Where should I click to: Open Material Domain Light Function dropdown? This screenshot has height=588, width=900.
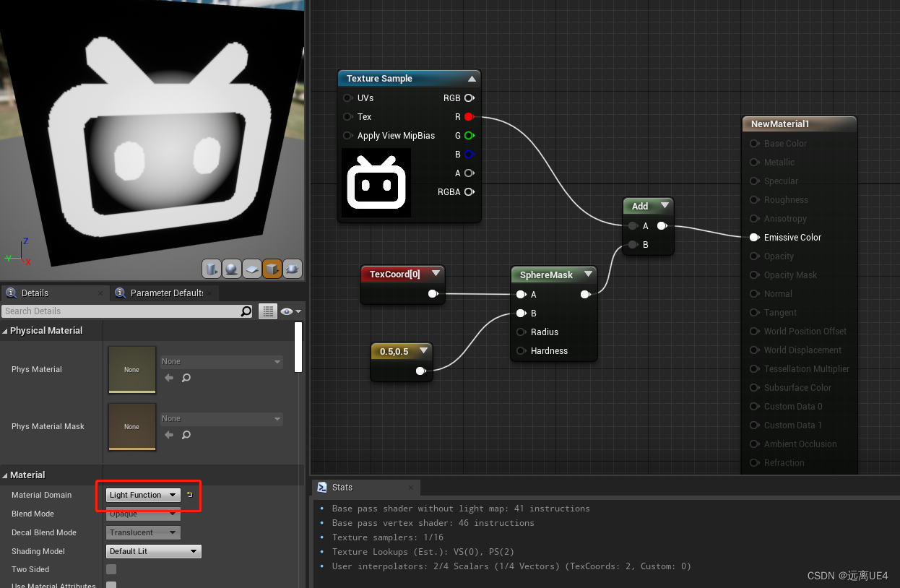[143, 495]
